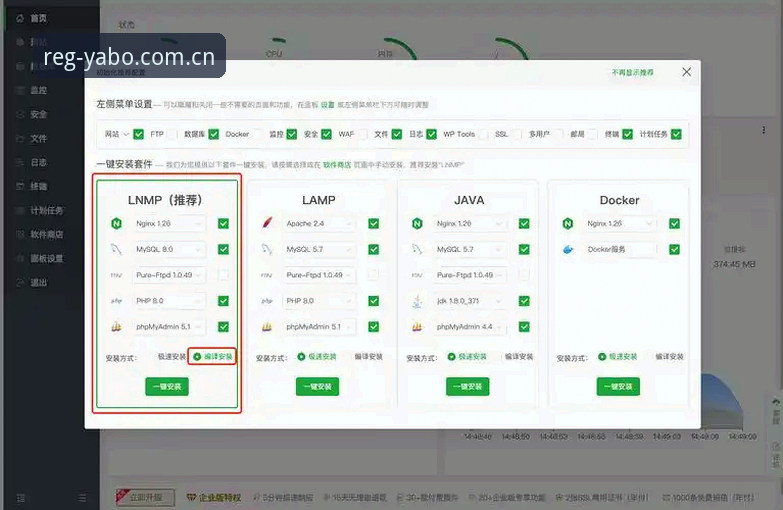This screenshot has width=783, height=510.
Task: Enable the Docker menu checkbox
Action: pos(258,134)
